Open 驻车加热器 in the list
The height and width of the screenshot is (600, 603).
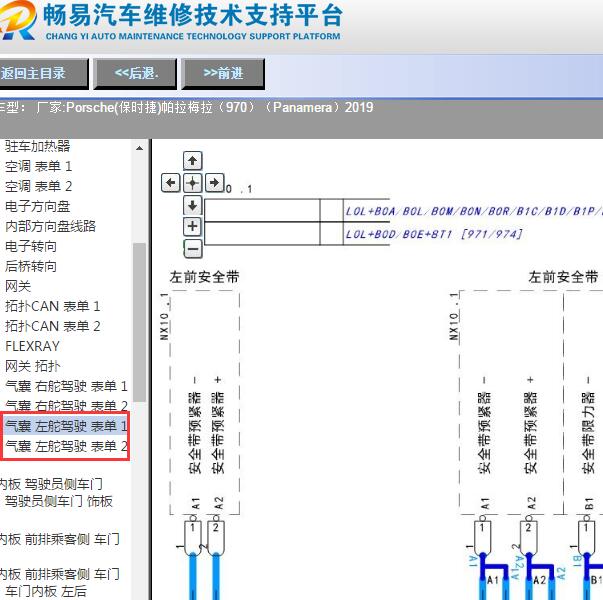pyautogui.click(x=37, y=146)
